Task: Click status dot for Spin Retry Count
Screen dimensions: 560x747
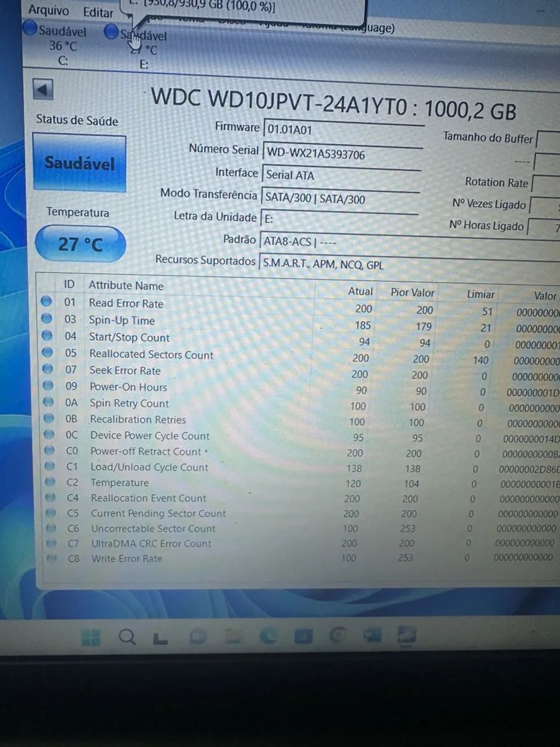Action: 49,402
